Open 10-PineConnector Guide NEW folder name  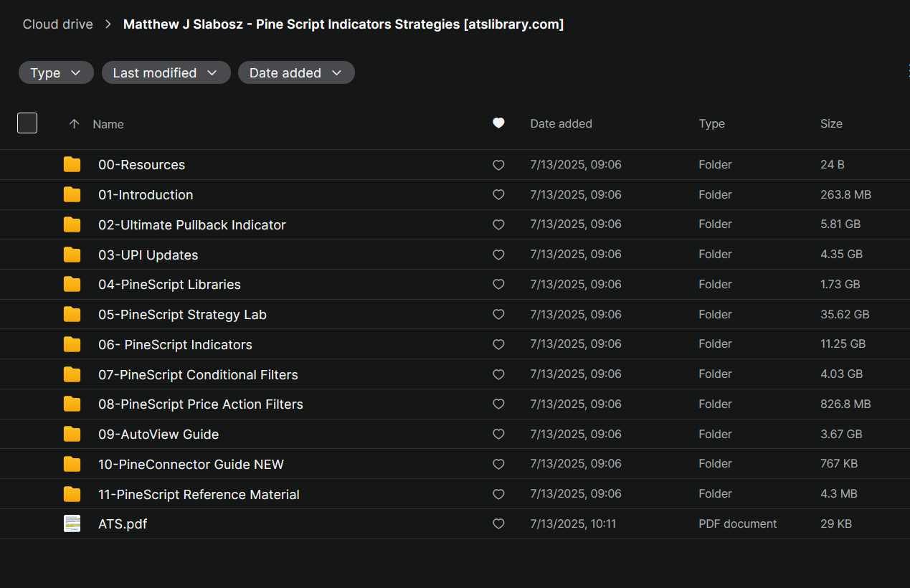pos(191,465)
